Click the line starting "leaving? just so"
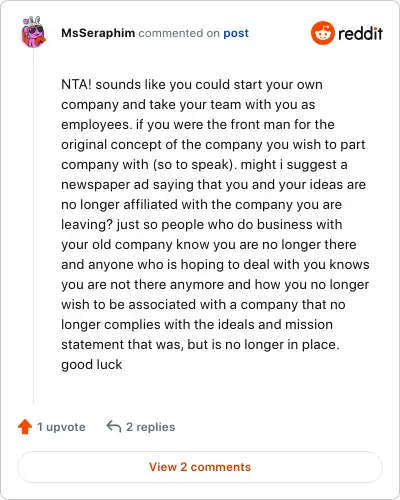This screenshot has width=400, height=500. point(202,225)
